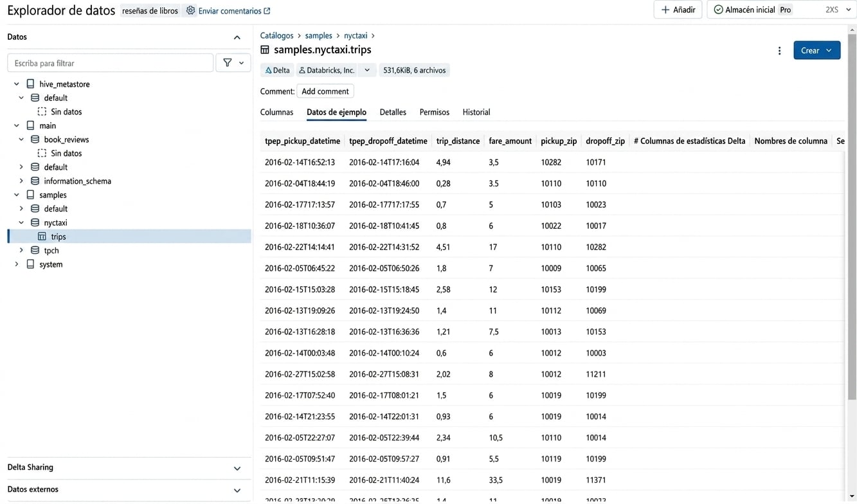Expand the Datos externos section
Viewport: 857px width, 504px height.
click(x=237, y=491)
